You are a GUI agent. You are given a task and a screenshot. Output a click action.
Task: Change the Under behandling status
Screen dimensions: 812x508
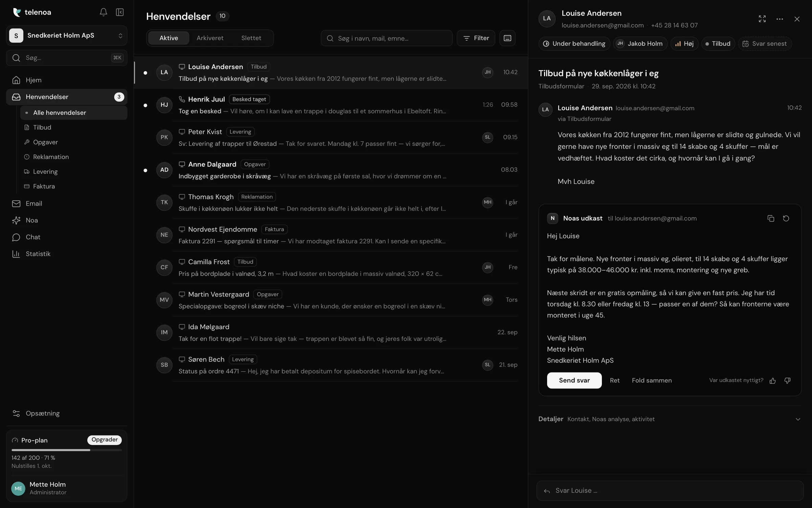coord(574,44)
